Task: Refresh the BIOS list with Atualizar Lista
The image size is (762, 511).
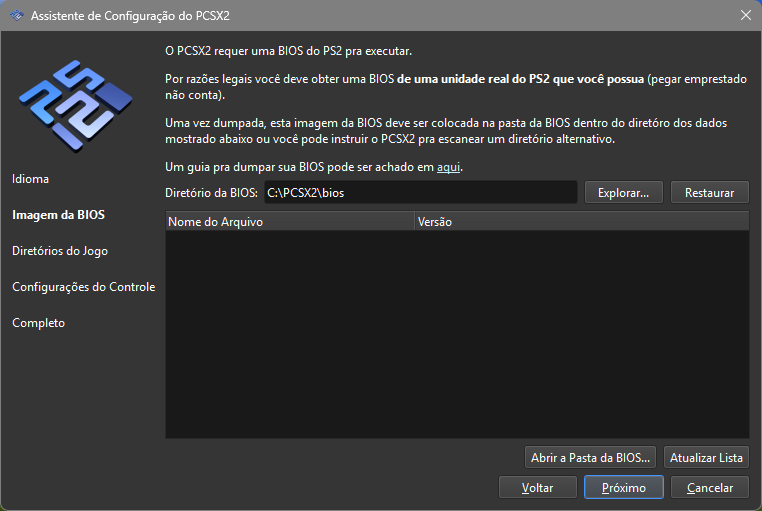Action: coord(706,457)
